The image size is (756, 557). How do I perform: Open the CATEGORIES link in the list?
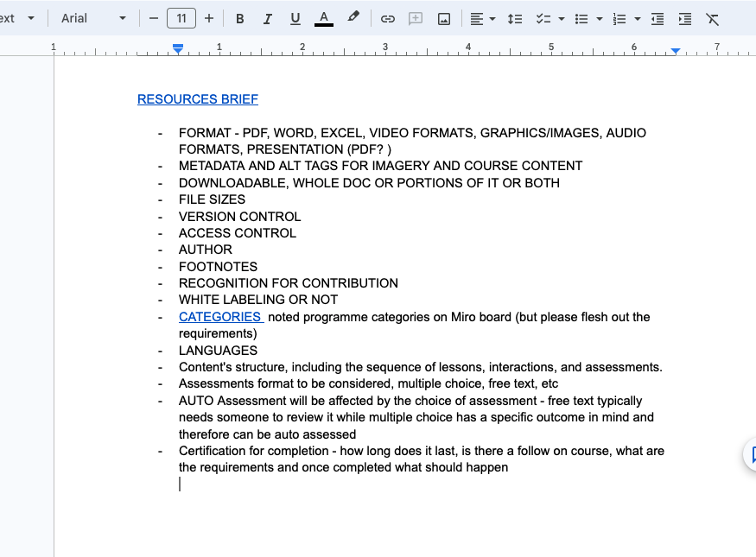(x=219, y=317)
